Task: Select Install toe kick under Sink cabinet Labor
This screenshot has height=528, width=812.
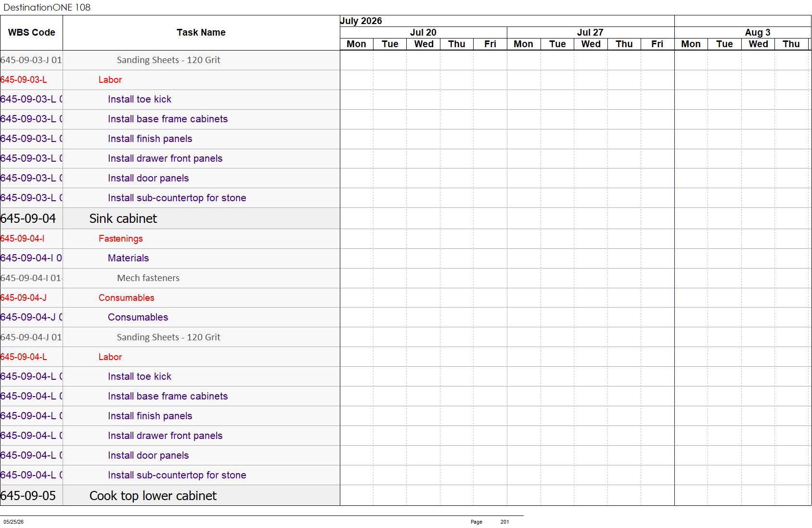Action: pos(140,376)
